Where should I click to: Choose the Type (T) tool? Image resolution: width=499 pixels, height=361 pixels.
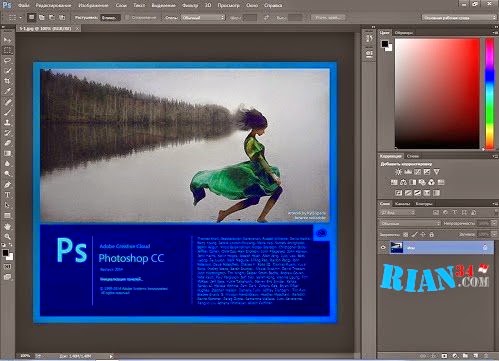pyautogui.click(x=7, y=195)
